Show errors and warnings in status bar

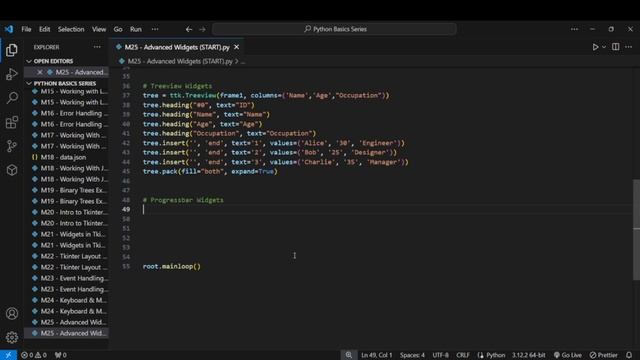point(33,355)
